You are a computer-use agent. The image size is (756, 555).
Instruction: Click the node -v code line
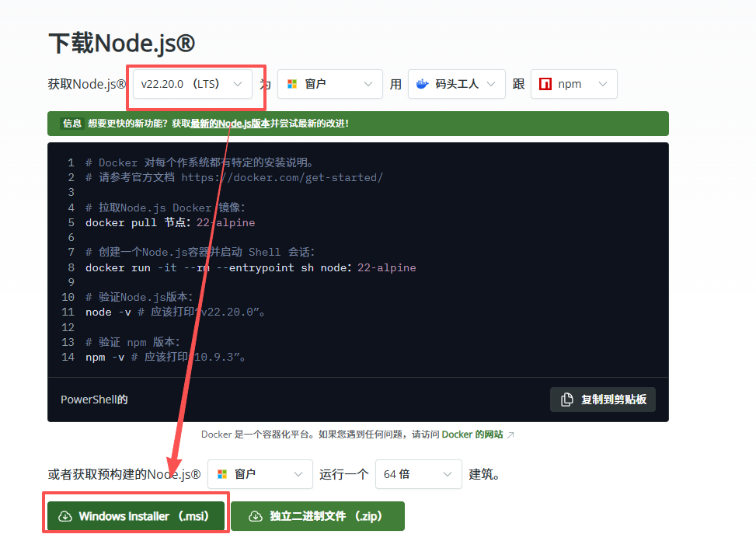click(176, 312)
